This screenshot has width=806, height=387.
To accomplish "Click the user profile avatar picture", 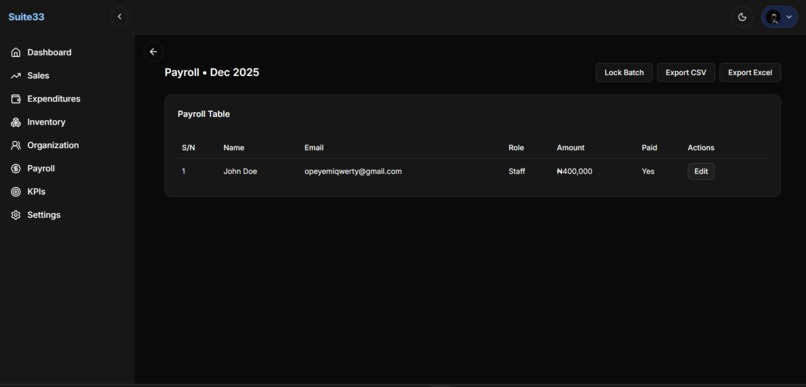I will [x=773, y=17].
